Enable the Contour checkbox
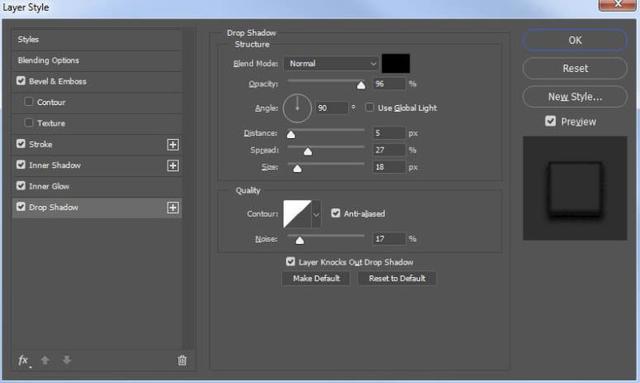This screenshot has width=640, height=383. (29, 101)
